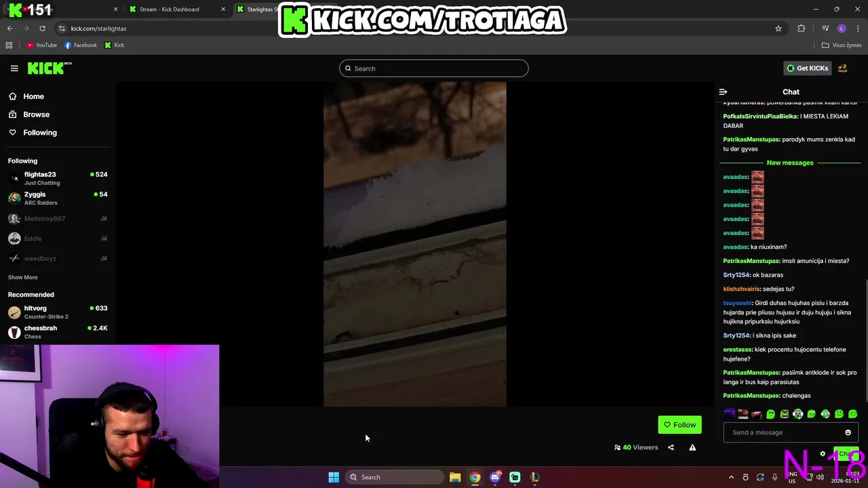868x488 pixels.
Task: View site information icon in address bar
Action: pyautogui.click(x=62, y=28)
